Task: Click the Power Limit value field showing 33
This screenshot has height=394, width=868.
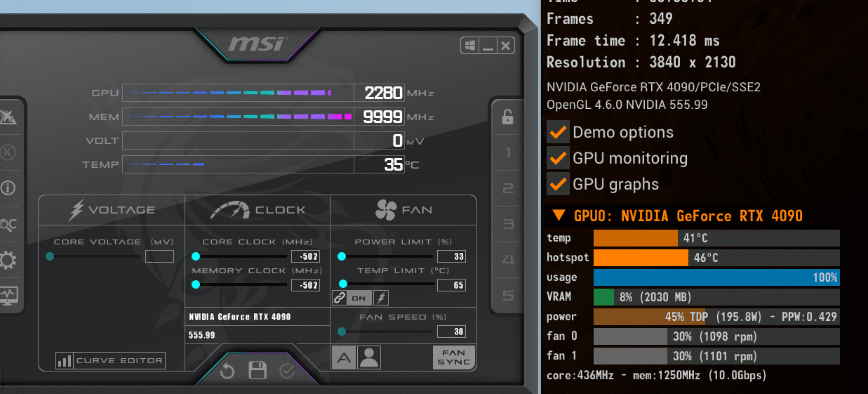Action: click(451, 256)
